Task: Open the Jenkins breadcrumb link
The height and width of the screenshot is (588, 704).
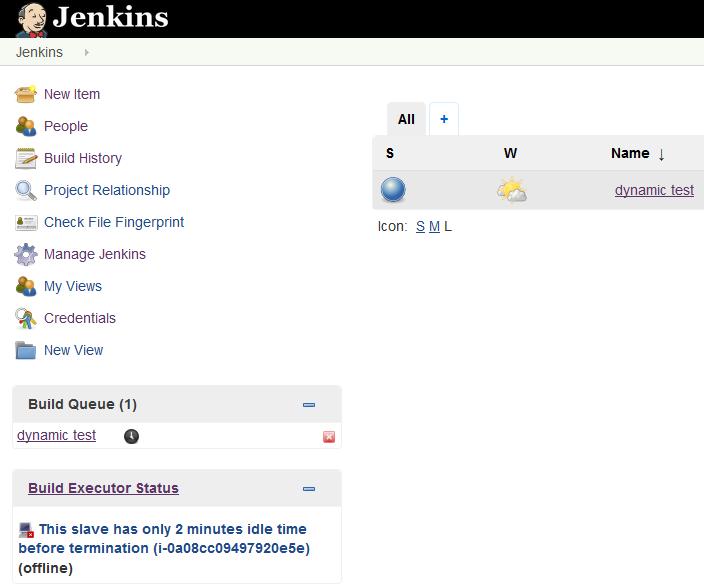Action: [40, 52]
